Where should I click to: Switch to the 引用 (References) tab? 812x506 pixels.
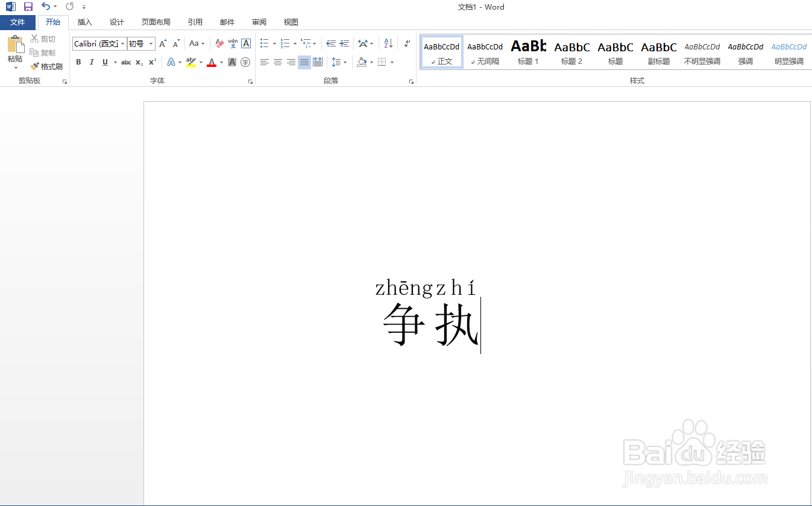pyautogui.click(x=195, y=22)
